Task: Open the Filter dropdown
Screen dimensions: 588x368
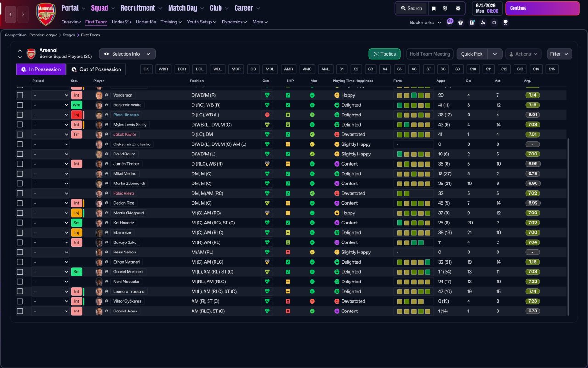Action: [x=560, y=54]
